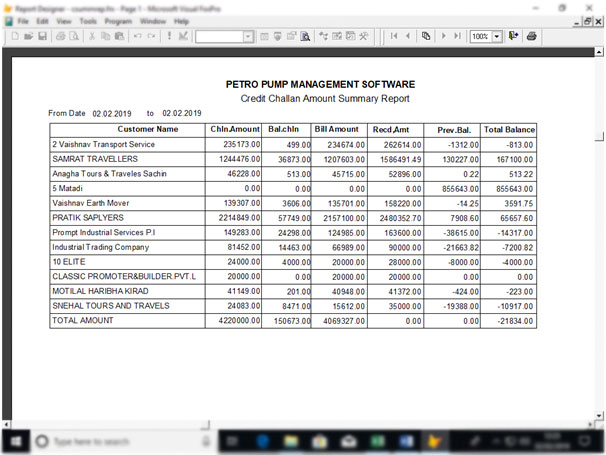Select '2 Vaishnav Transport Service' row name
Viewport: 606px width, 455px height.
(104, 144)
